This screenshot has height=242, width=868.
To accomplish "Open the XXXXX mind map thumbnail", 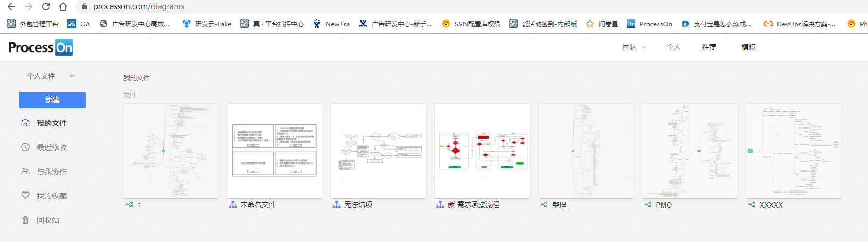I will [794, 151].
